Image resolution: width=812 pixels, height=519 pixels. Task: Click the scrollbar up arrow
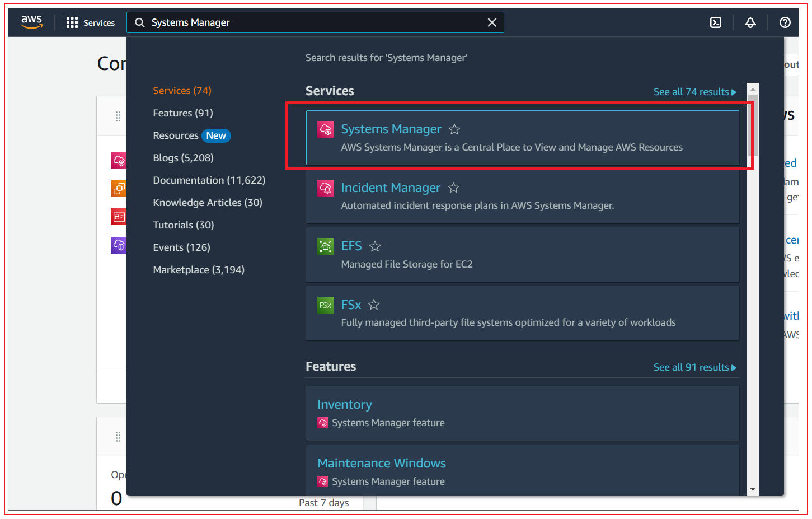(x=753, y=88)
